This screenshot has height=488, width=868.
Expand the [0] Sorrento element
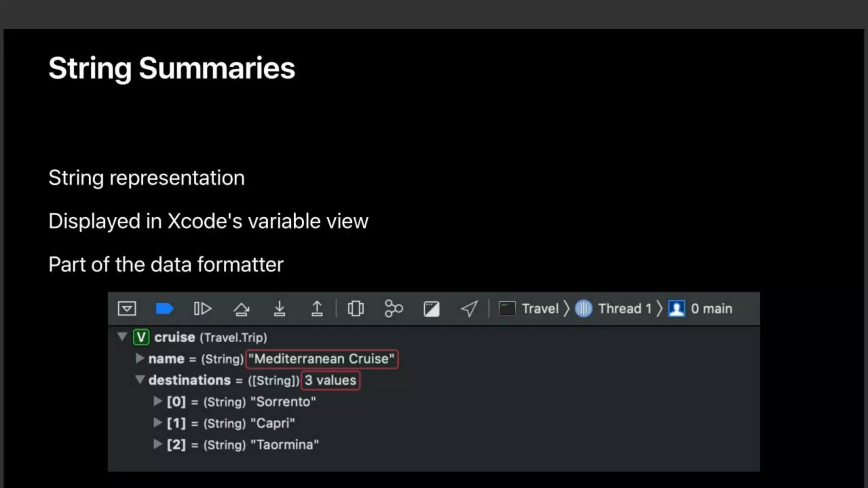point(158,401)
